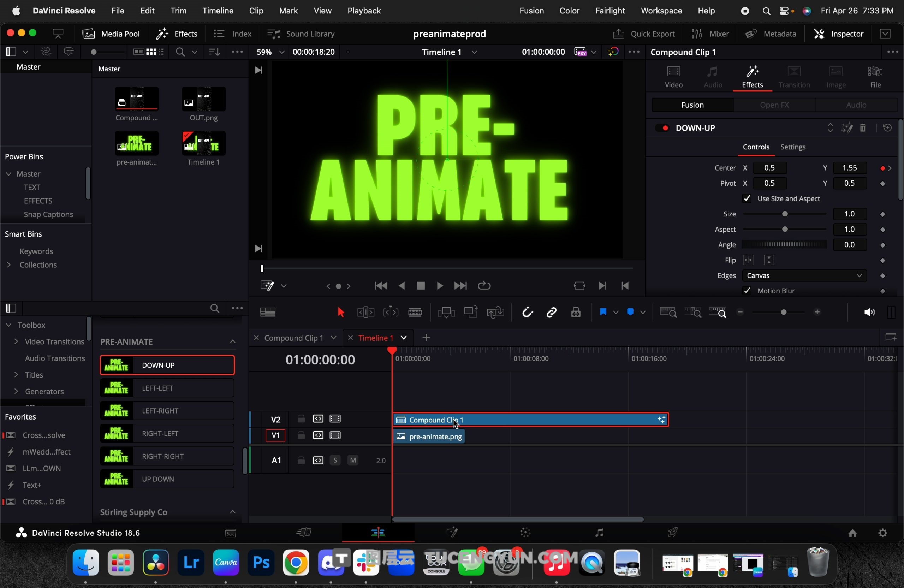Collapse the PRE-ANIMATE effects section
Screen dimensions: 904x588
point(232,342)
